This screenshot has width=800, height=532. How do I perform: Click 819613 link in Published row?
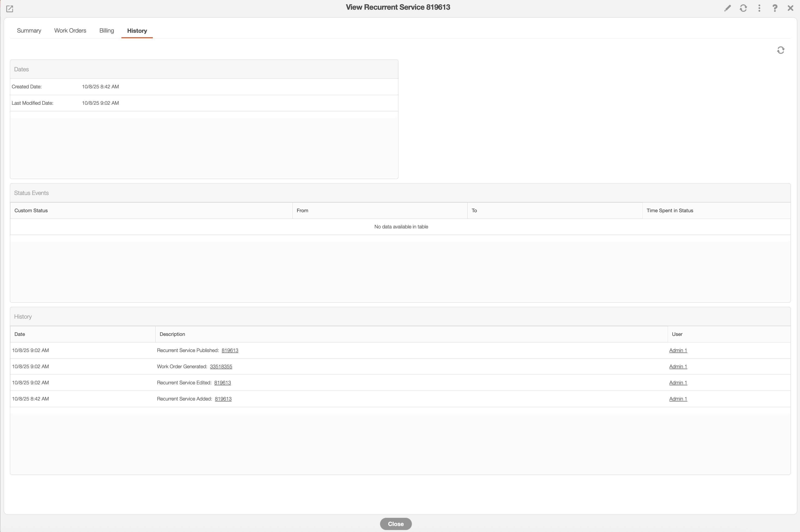click(x=230, y=350)
